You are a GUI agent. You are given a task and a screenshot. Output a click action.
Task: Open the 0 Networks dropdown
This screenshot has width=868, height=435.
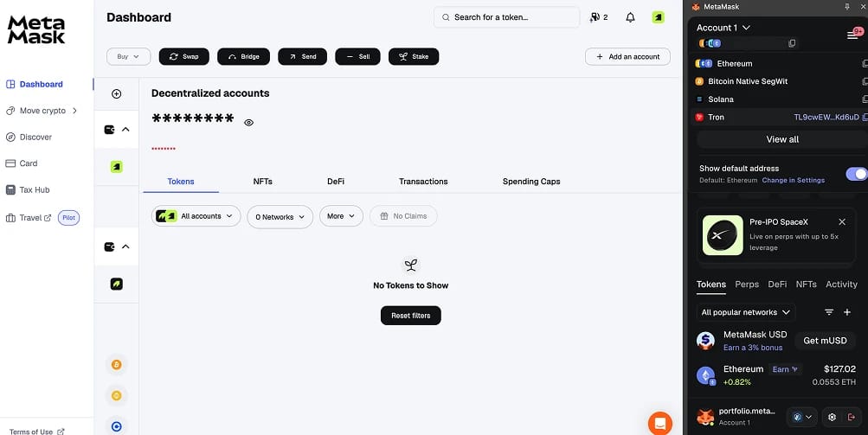tap(280, 217)
